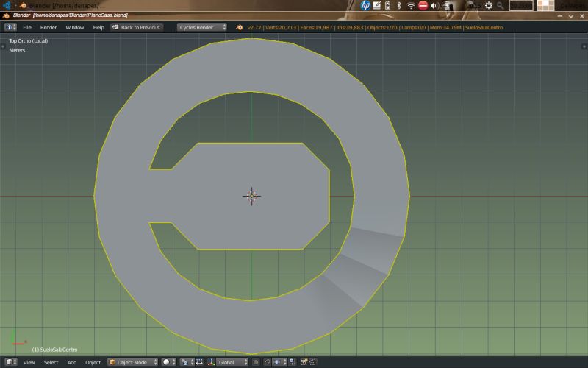Open the 3D View's View menu
This screenshot has height=368, width=588.
pos(29,362)
